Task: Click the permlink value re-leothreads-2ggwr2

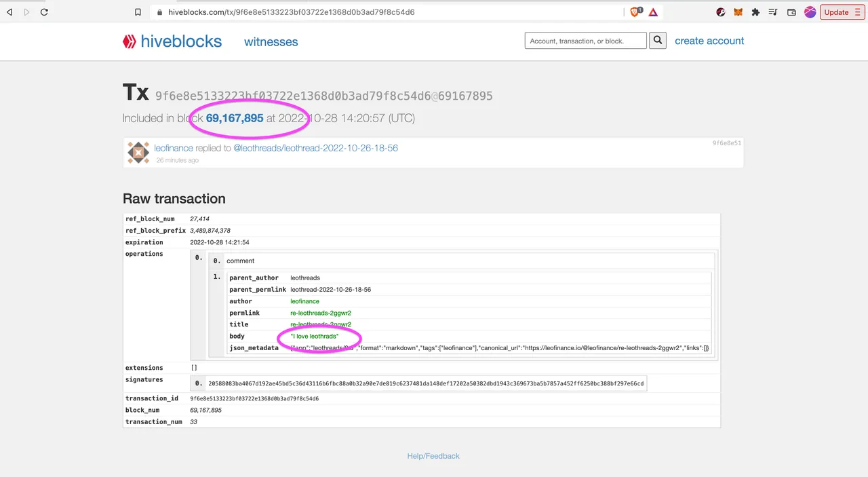Action: [321, 313]
